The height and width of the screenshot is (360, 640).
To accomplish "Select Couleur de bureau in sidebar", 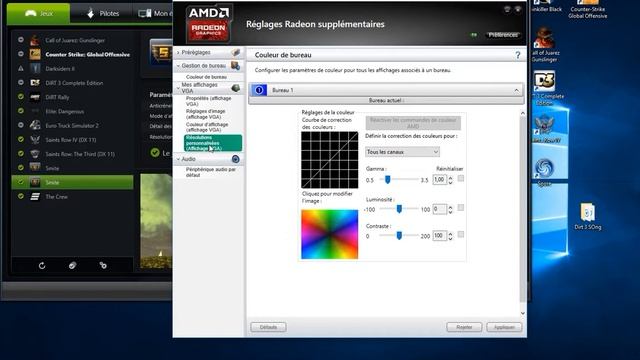I will pyautogui.click(x=206, y=77).
